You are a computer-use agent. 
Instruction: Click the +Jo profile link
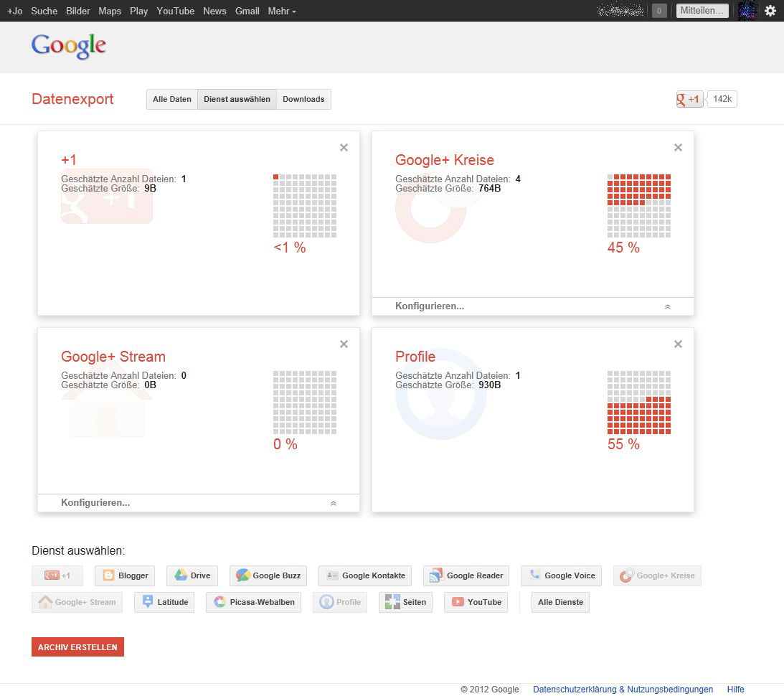[14, 11]
